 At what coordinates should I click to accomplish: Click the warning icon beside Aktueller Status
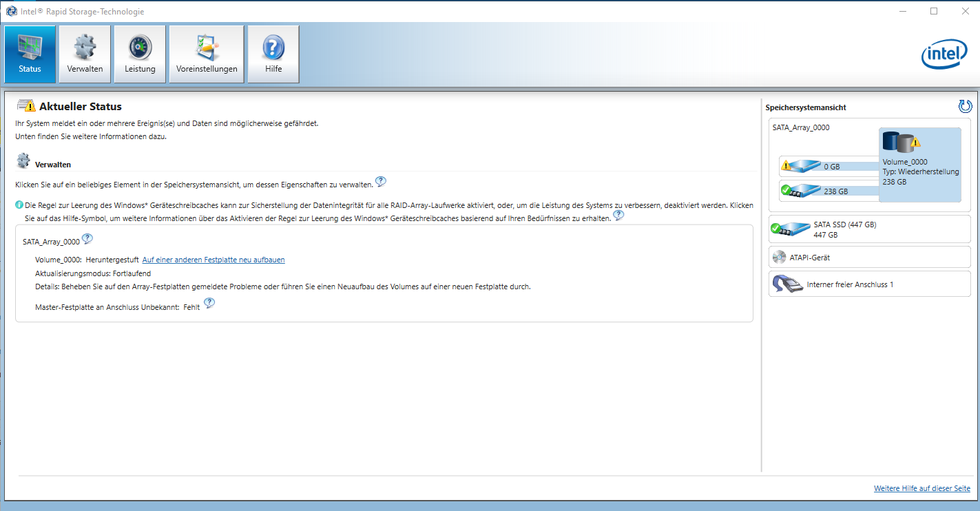(26, 106)
